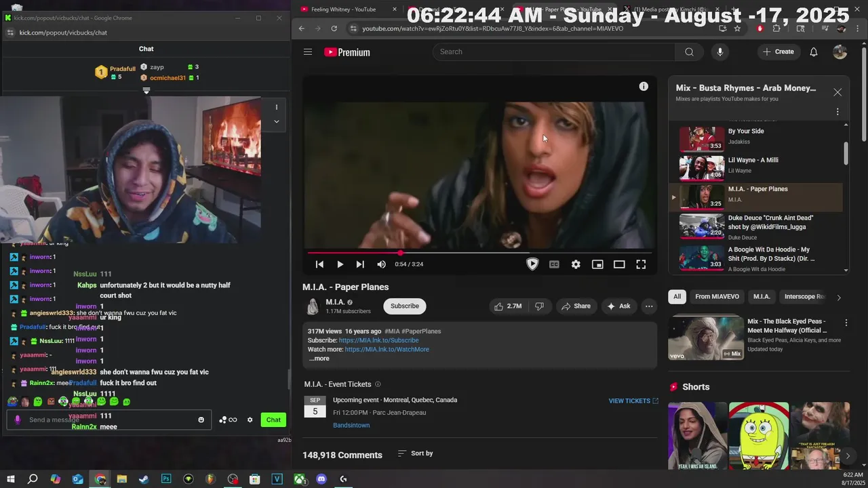Screen dimensions: 868x488
Task: Toggle the shield icon in player controls
Action: (532, 264)
